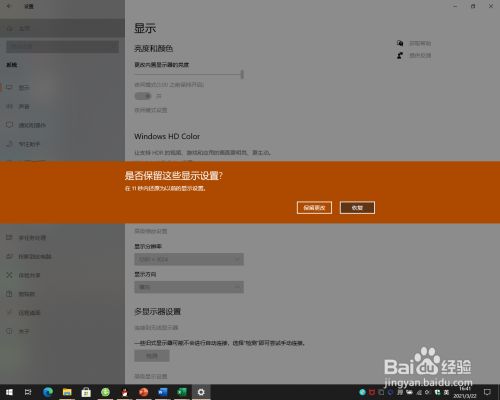Open the Advanced scaling settings link
The height and width of the screenshot is (400, 500).
(x=151, y=231)
